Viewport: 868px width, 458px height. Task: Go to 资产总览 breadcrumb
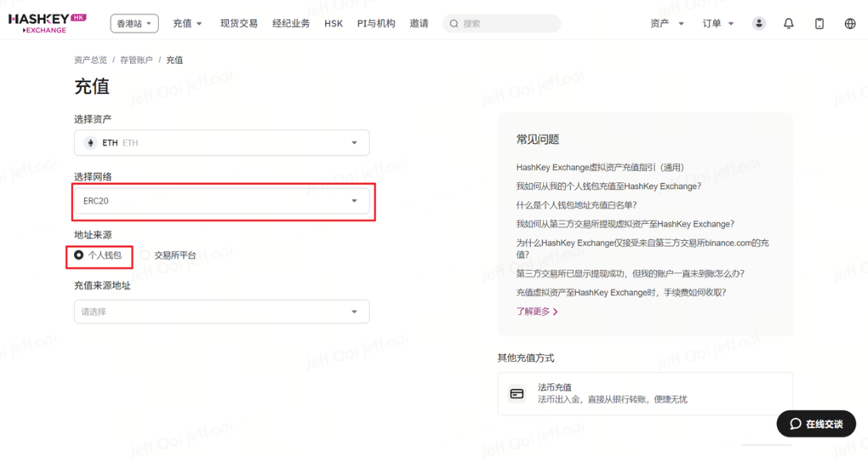coord(90,60)
